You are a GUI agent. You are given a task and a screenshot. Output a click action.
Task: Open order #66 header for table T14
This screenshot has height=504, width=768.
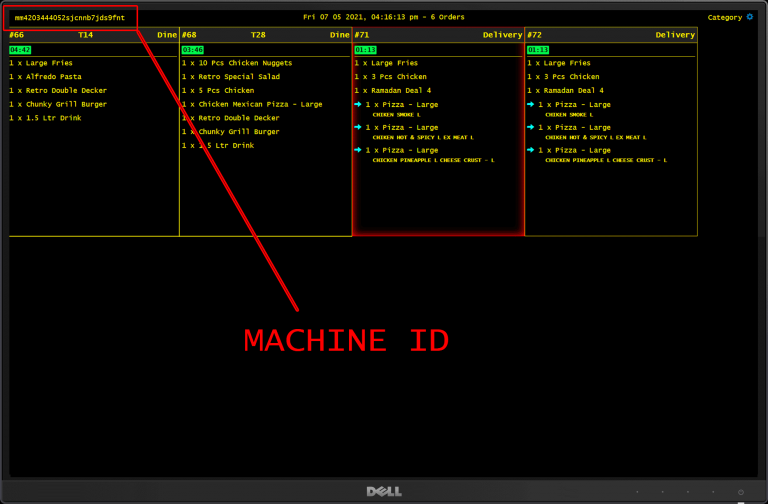click(94, 35)
